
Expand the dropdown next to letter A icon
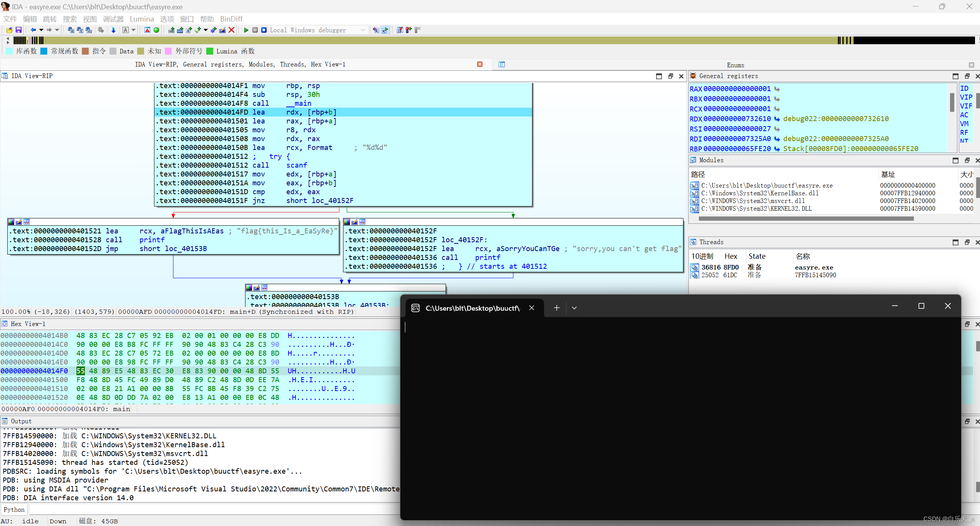[133, 30]
